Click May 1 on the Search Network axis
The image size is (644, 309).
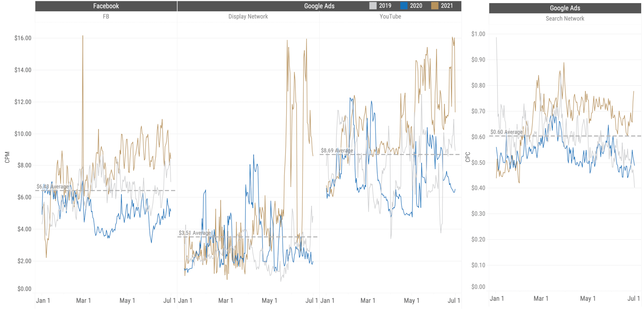[x=588, y=299]
